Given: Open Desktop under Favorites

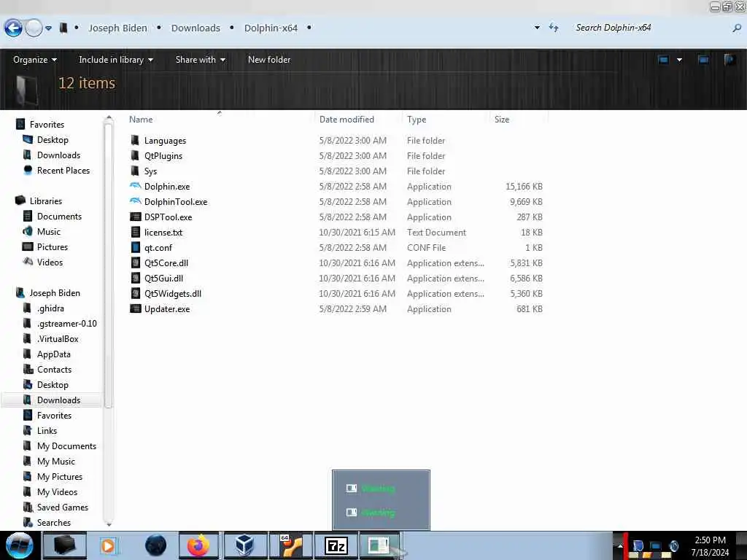Looking at the screenshot, I should 53,139.
